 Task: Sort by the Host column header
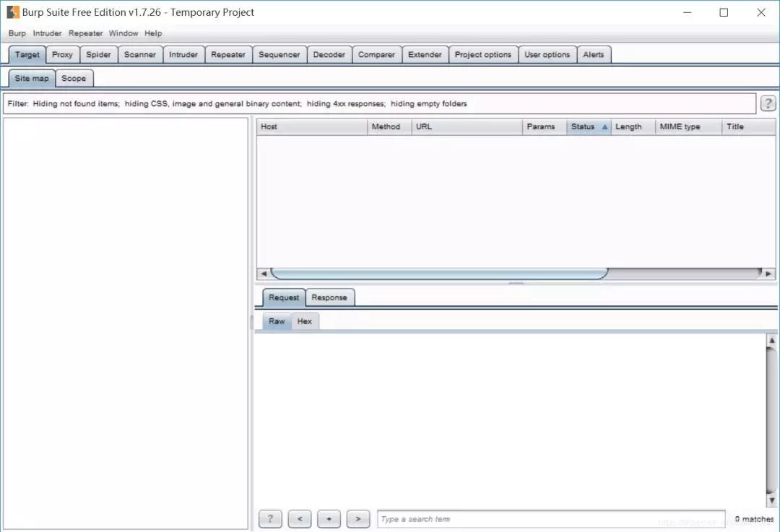(312, 127)
